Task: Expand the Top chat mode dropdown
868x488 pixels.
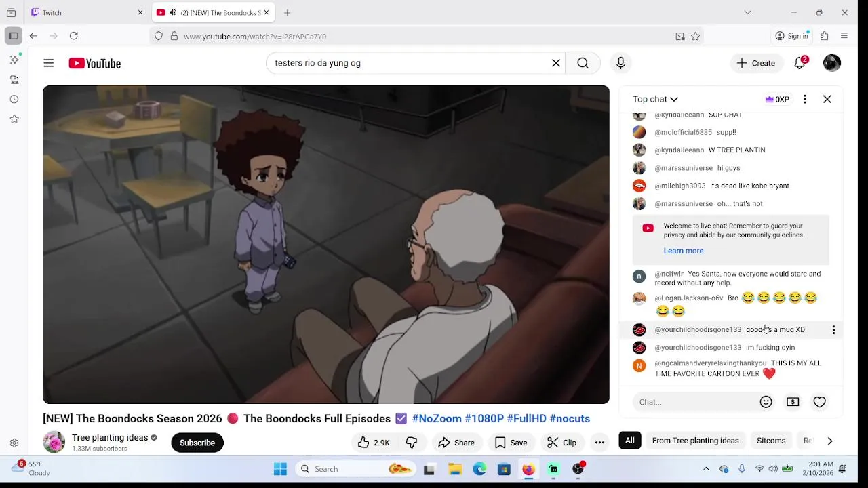Action: click(655, 99)
